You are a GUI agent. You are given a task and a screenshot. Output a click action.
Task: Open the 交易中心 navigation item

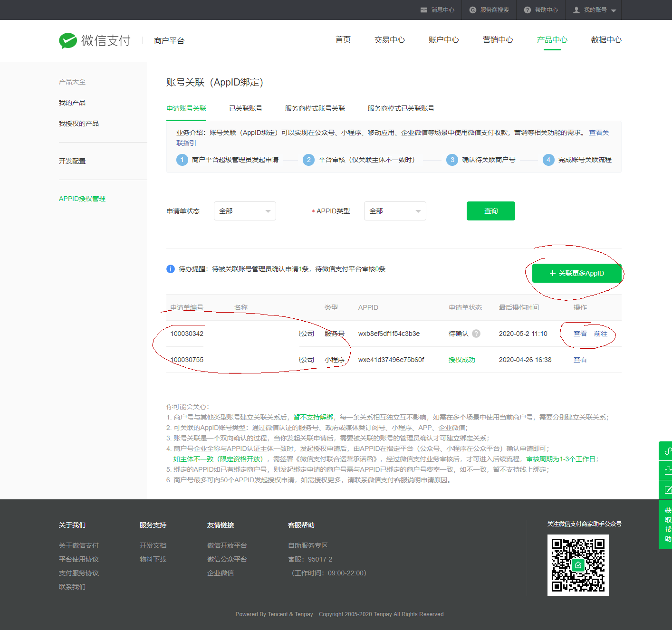click(x=390, y=40)
